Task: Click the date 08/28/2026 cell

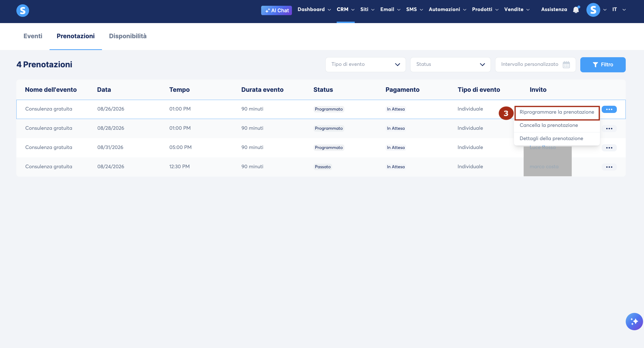Action: coord(111,128)
